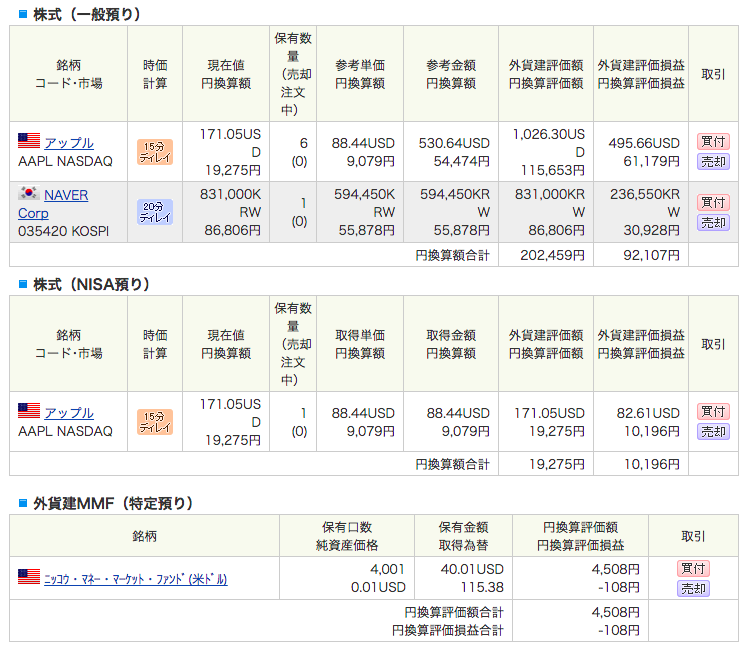Click 買付 button for AAPL in 一般預り
The image size is (749, 653).
tap(713, 141)
